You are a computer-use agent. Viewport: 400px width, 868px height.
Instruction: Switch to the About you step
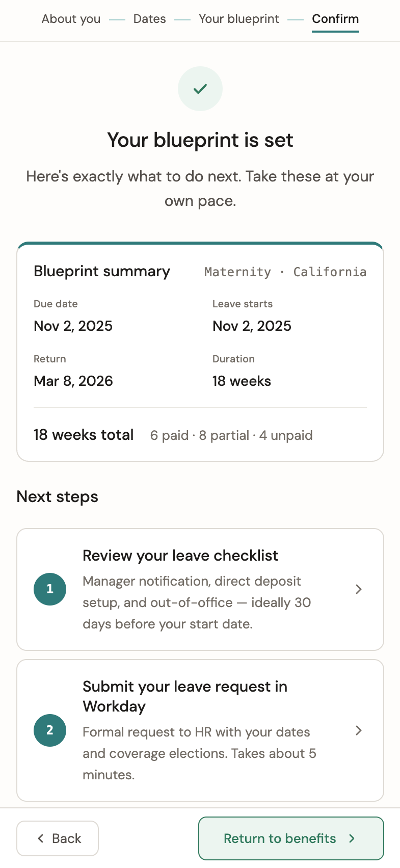pyautogui.click(x=71, y=19)
